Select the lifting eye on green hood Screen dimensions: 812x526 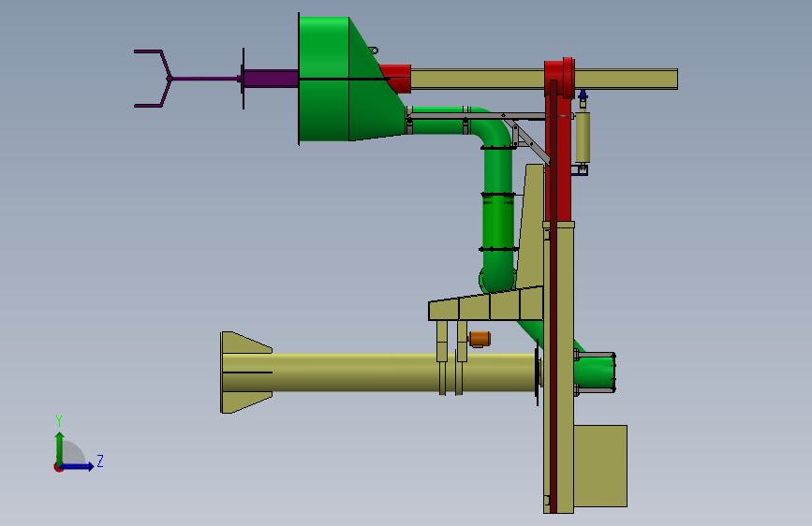point(374,51)
